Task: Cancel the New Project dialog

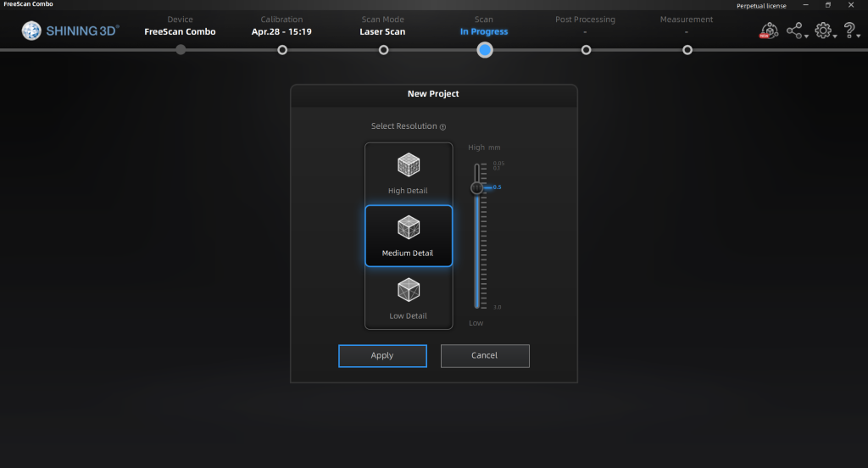Action: 485,356
